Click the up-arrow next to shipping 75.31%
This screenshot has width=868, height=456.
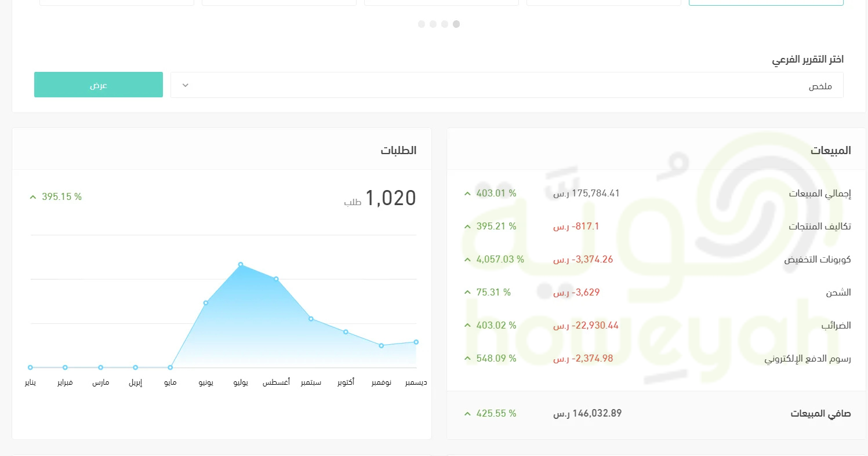click(467, 293)
